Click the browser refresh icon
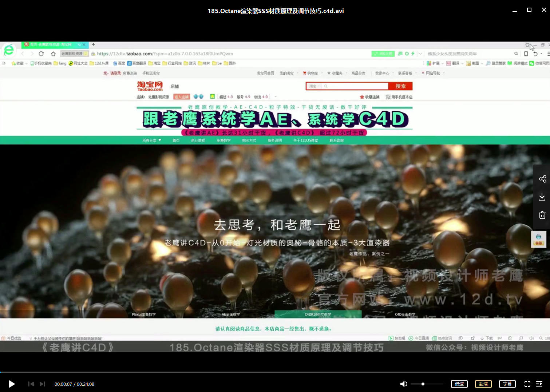This screenshot has width=550, height=392. [x=41, y=54]
